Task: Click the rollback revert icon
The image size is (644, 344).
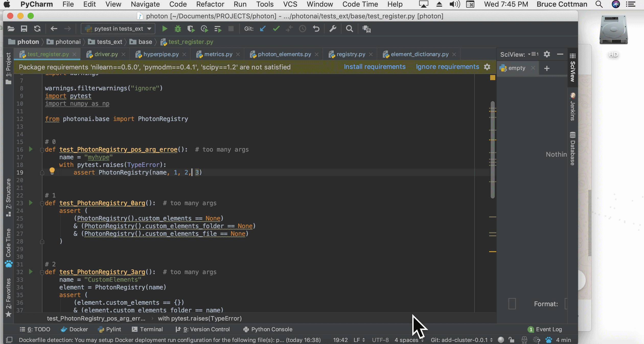Action: point(316,29)
